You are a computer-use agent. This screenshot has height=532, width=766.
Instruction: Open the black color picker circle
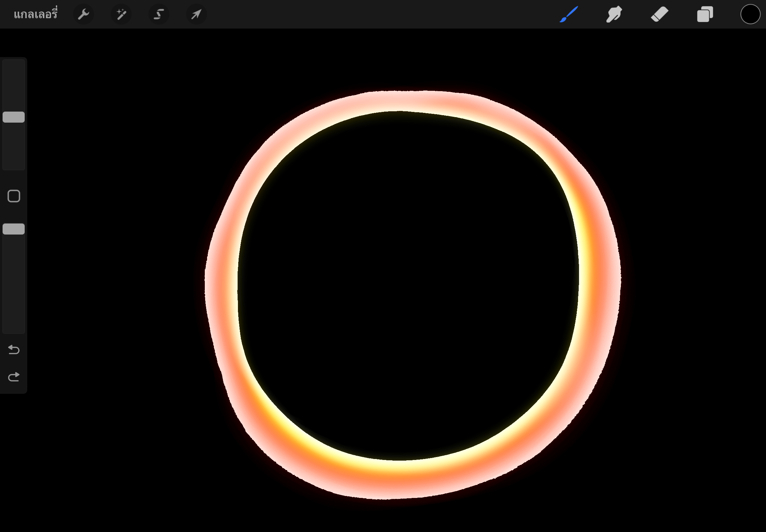750,14
